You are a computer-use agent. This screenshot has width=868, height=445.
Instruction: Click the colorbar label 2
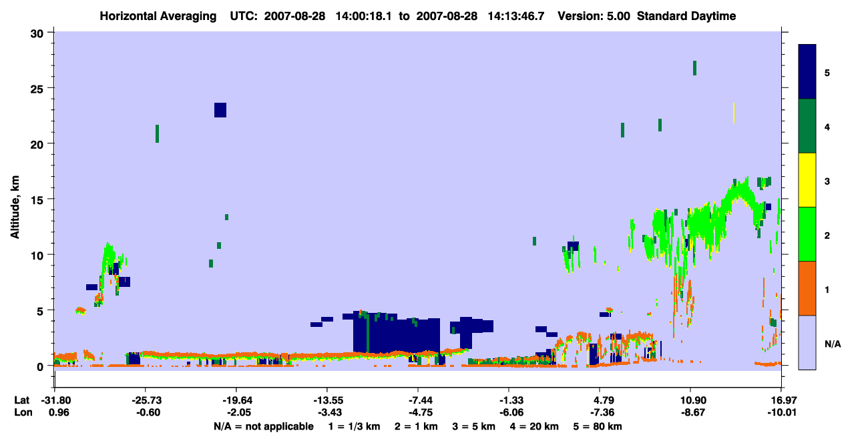[827, 235]
